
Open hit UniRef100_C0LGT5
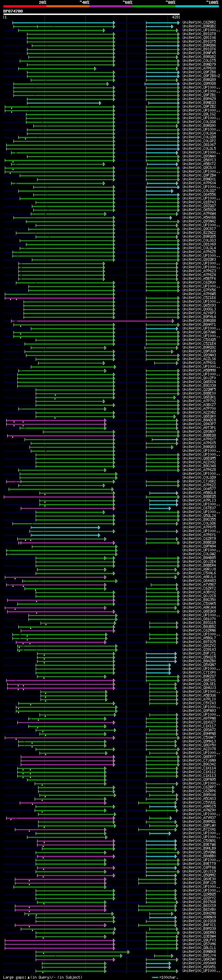tap(199, 60)
